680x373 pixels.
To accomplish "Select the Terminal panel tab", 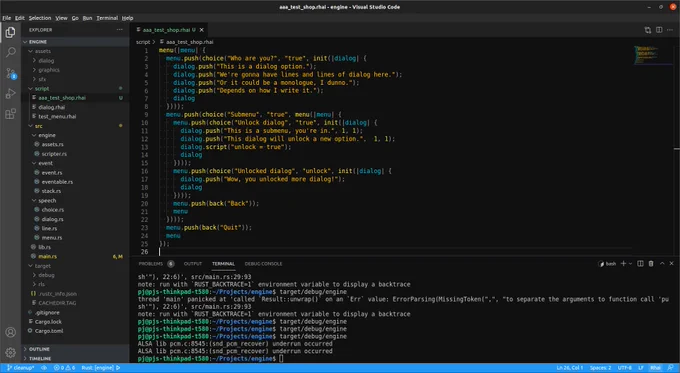I will pyautogui.click(x=223, y=264).
